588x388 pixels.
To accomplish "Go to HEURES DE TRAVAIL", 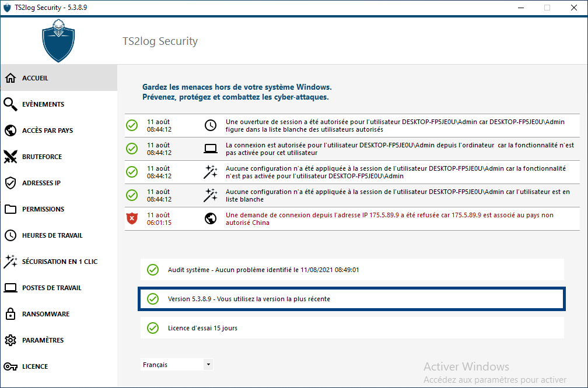I will (59, 235).
